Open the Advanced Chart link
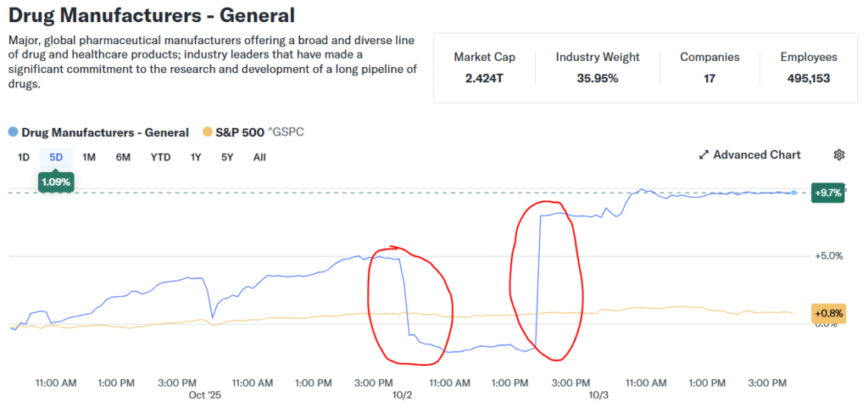 click(x=757, y=155)
